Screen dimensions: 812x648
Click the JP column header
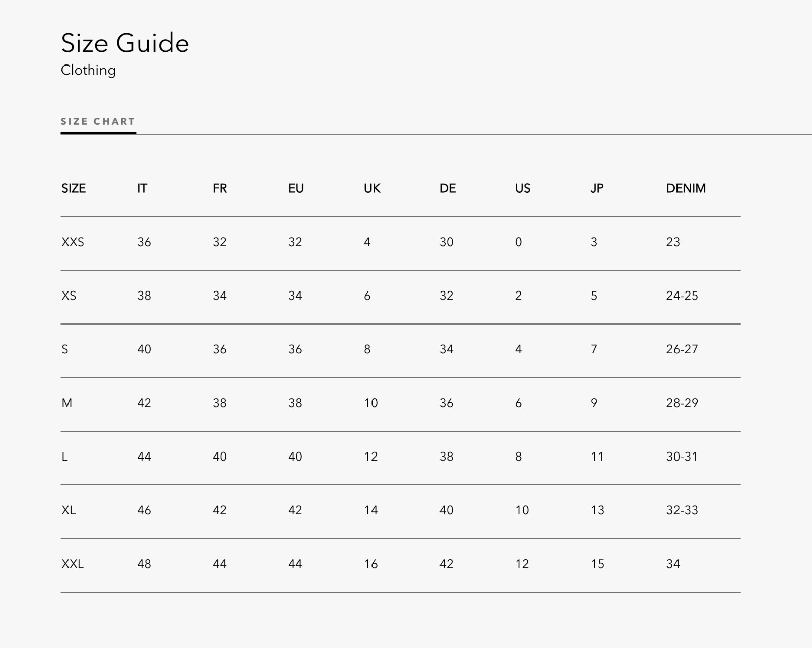pyautogui.click(x=597, y=188)
